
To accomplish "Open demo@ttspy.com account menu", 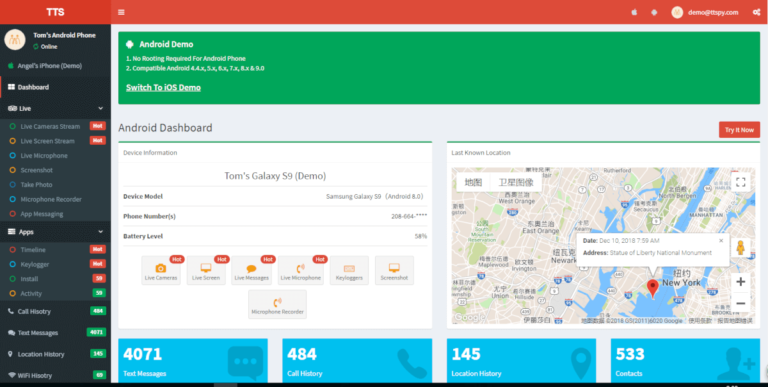I will 705,12.
